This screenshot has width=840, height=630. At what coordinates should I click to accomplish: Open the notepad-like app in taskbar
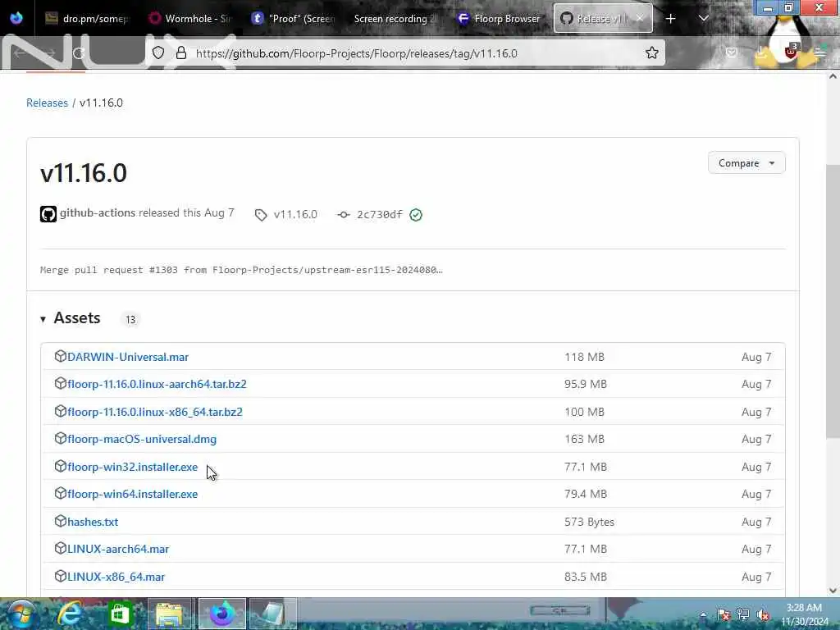(272, 614)
